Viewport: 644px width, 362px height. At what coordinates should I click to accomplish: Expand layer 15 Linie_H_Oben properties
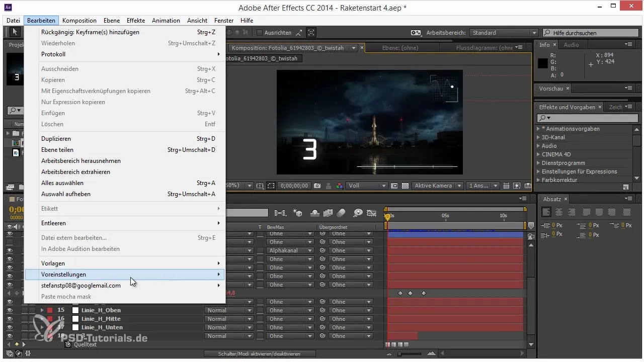pyautogui.click(x=42, y=310)
